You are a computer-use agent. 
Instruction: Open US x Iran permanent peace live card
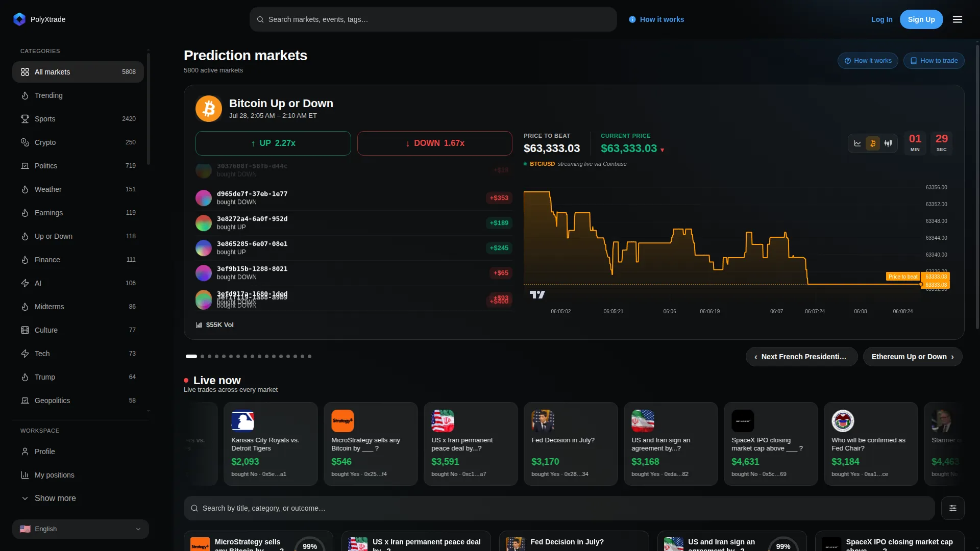[471, 444]
